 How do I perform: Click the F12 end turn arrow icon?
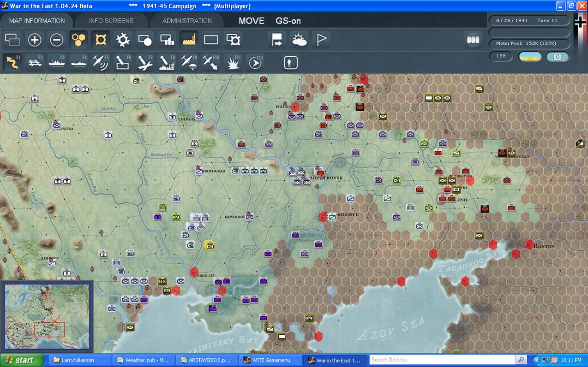pyautogui.click(x=255, y=62)
